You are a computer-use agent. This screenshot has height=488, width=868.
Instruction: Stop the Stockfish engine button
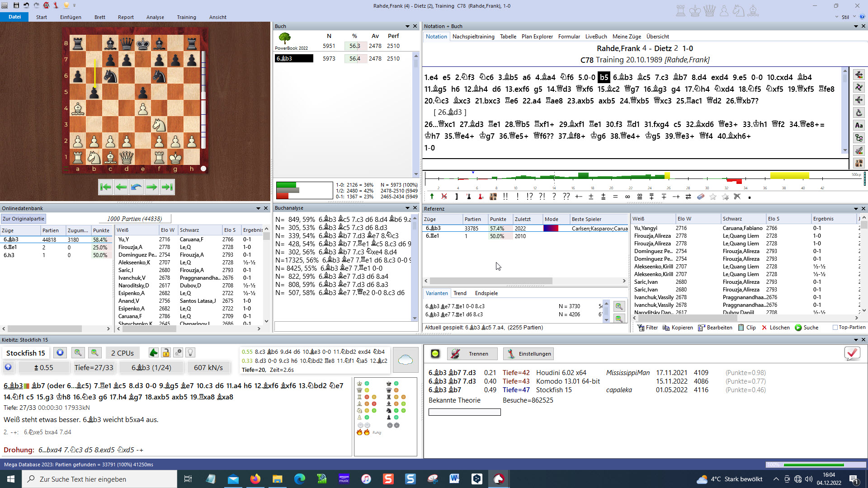60,353
